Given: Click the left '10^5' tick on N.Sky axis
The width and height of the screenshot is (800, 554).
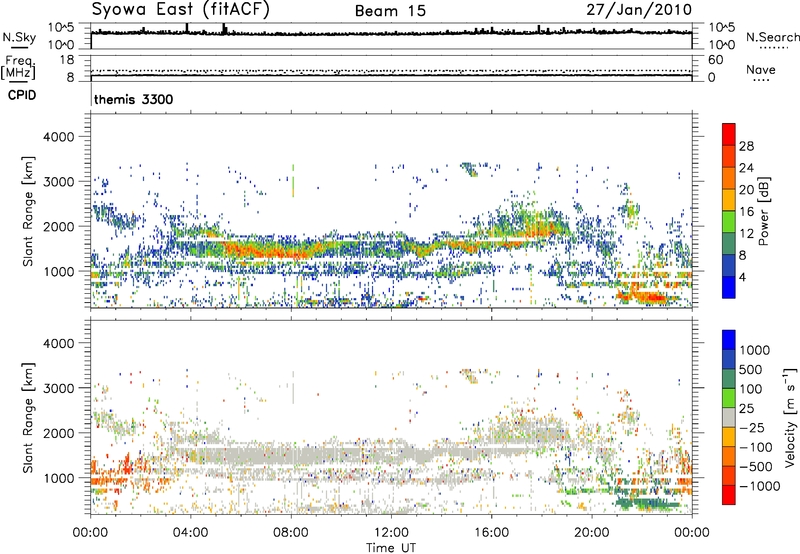Looking at the screenshot, I should tap(61, 27).
